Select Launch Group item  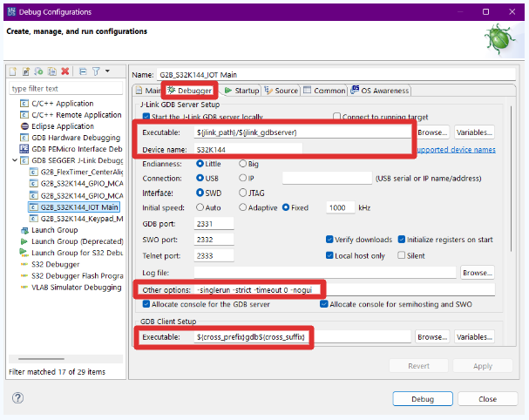point(54,230)
